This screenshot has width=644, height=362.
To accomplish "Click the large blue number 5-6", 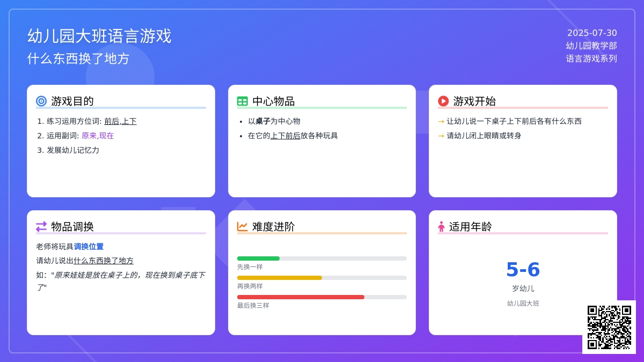I will pyautogui.click(x=523, y=270).
